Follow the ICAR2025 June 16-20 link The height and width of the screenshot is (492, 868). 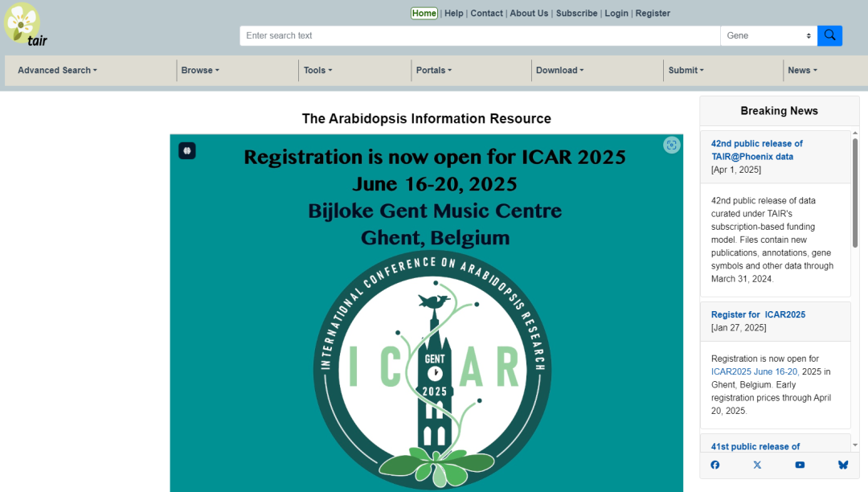tap(755, 372)
